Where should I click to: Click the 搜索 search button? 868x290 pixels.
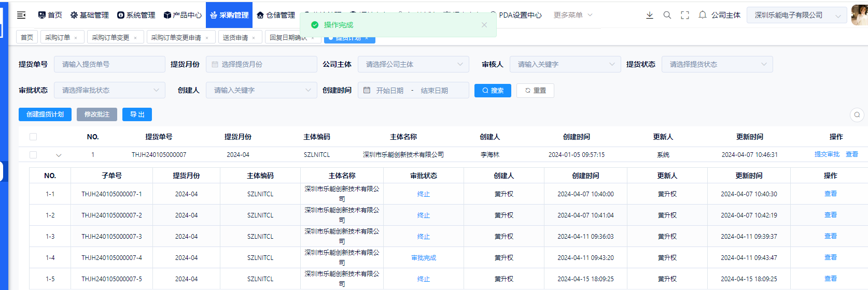pyautogui.click(x=493, y=91)
